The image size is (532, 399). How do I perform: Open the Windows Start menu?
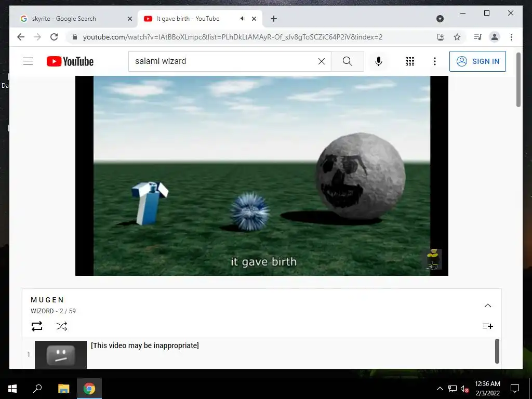12,389
